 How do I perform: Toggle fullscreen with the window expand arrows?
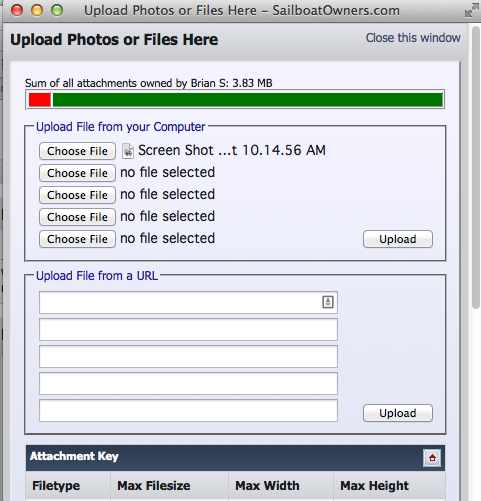click(x=471, y=11)
